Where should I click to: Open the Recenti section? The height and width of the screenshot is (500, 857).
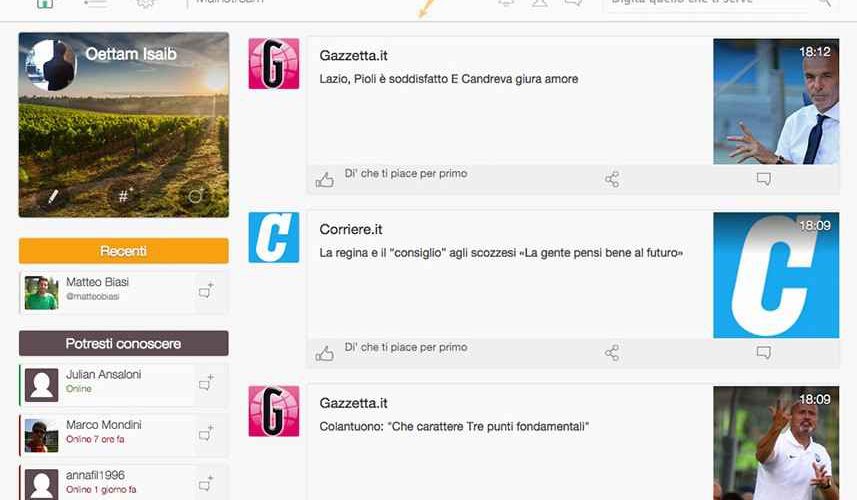tap(124, 251)
